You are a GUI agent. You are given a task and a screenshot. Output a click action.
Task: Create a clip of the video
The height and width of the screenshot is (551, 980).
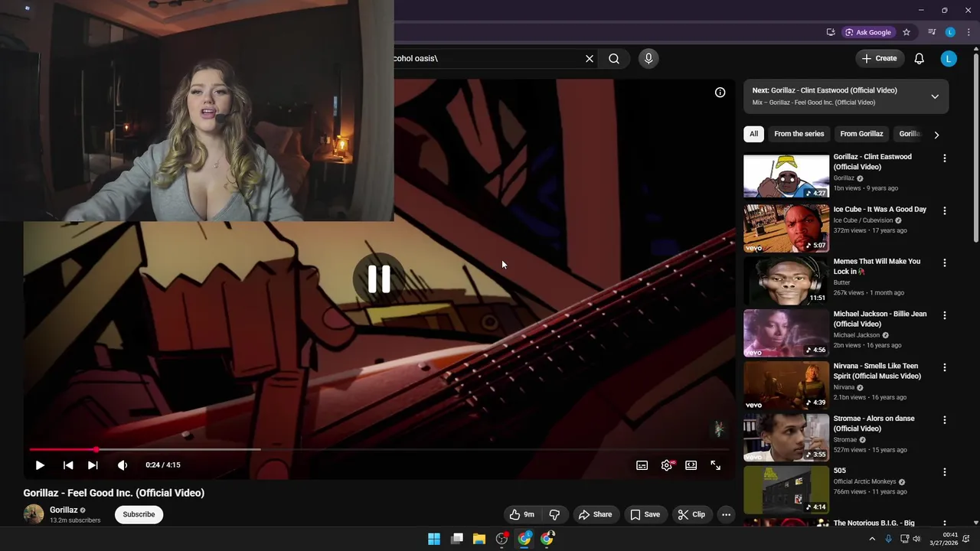(x=691, y=514)
